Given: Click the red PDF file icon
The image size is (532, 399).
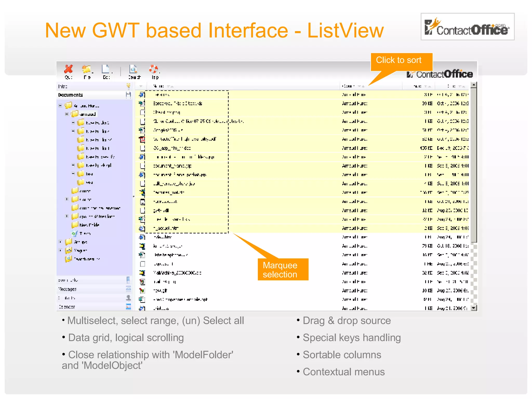Looking at the screenshot, I should pyautogui.click(x=142, y=139).
